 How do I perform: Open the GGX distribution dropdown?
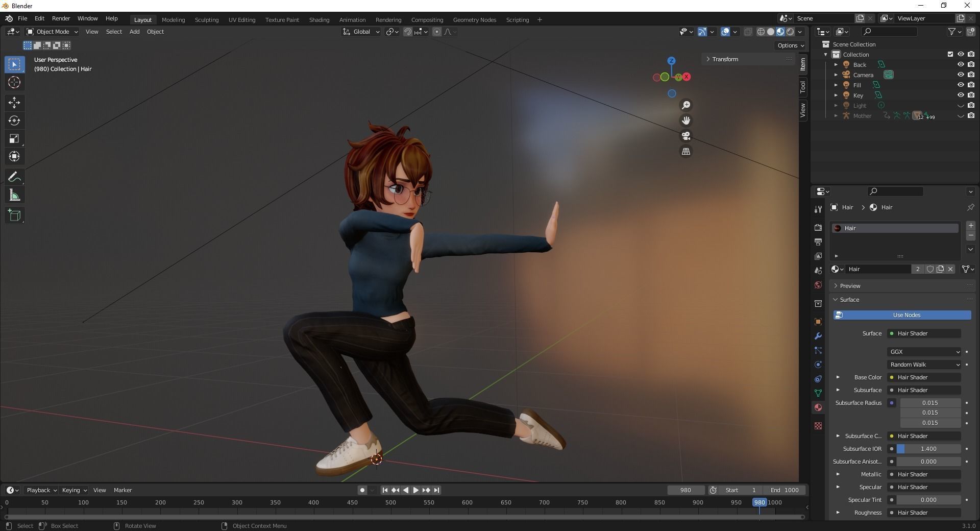click(x=924, y=352)
